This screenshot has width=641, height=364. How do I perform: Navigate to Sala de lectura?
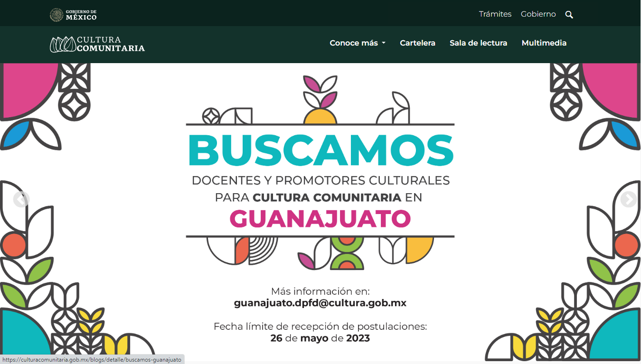(478, 43)
